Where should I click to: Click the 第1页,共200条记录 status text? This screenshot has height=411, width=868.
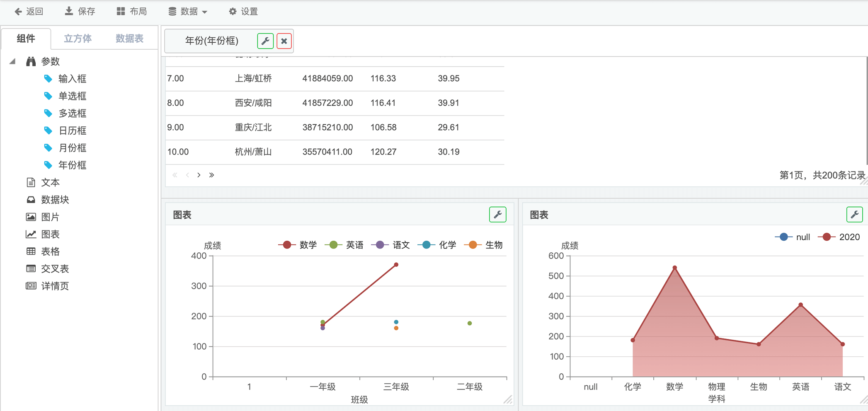[x=822, y=175]
